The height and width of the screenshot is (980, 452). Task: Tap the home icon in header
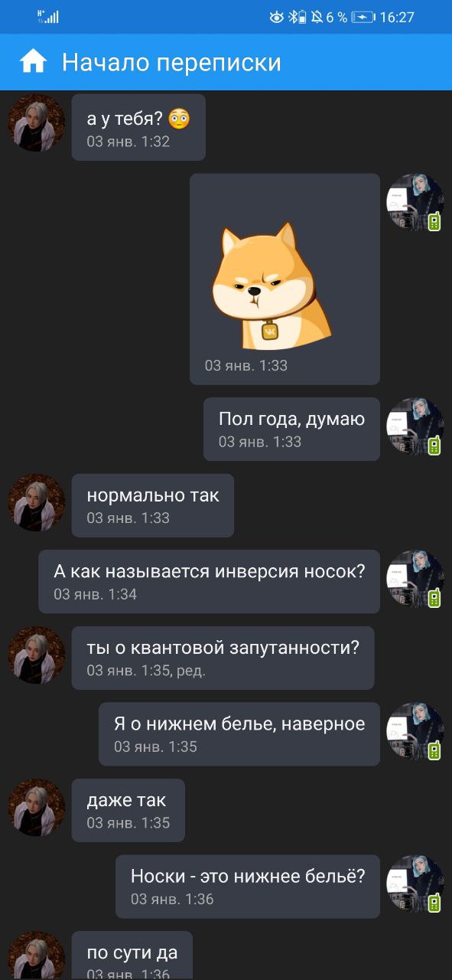[x=34, y=62]
